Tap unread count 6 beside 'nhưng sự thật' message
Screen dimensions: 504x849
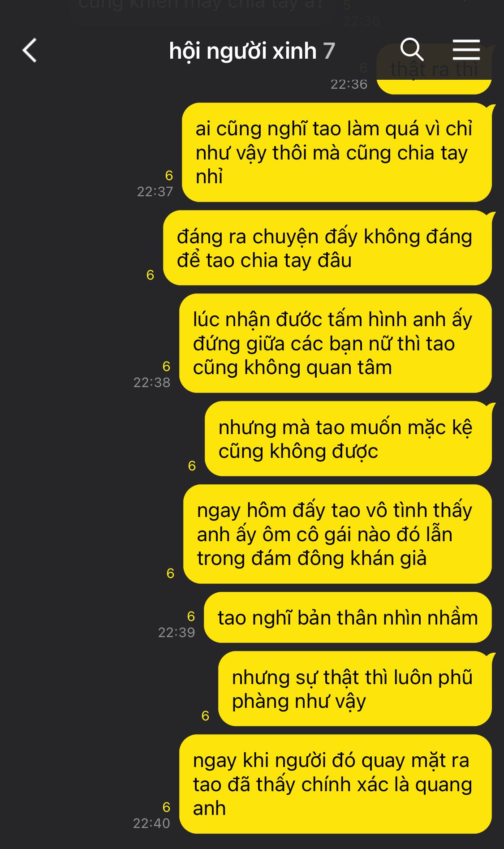pos(205,715)
